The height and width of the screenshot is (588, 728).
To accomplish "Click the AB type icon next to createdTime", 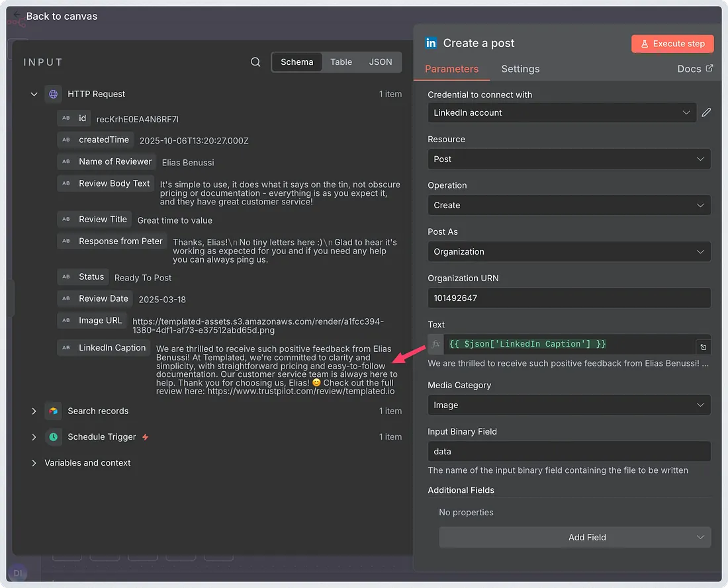I will click(66, 140).
